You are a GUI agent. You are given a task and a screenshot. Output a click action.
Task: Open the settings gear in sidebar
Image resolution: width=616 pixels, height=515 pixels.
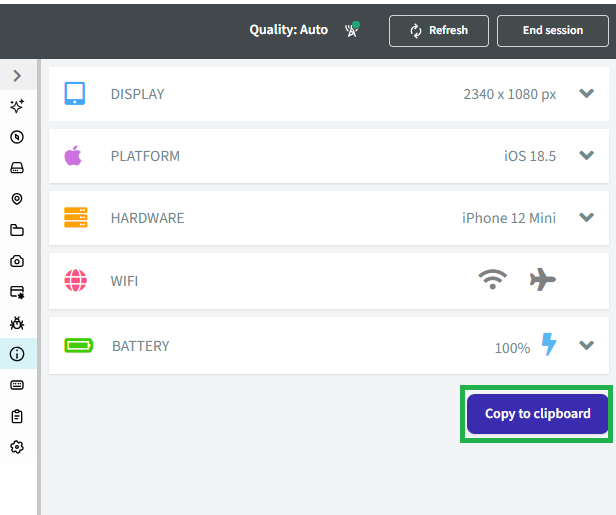[17, 447]
